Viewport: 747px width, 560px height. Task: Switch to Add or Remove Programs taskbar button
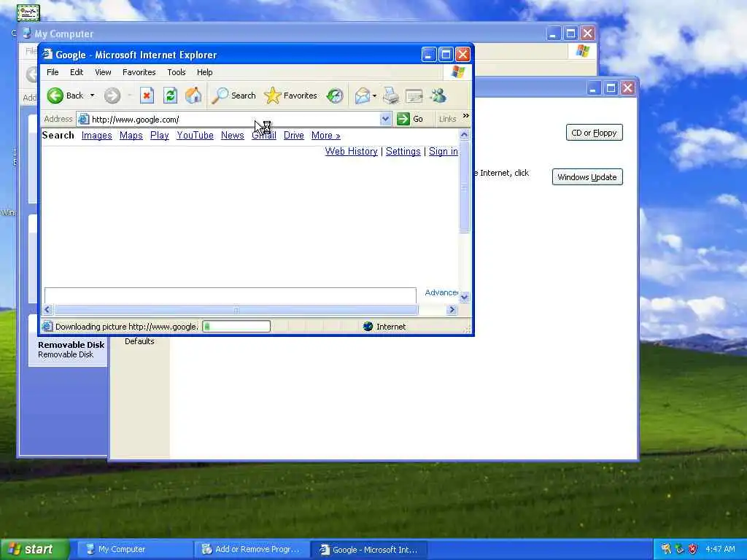(252, 549)
